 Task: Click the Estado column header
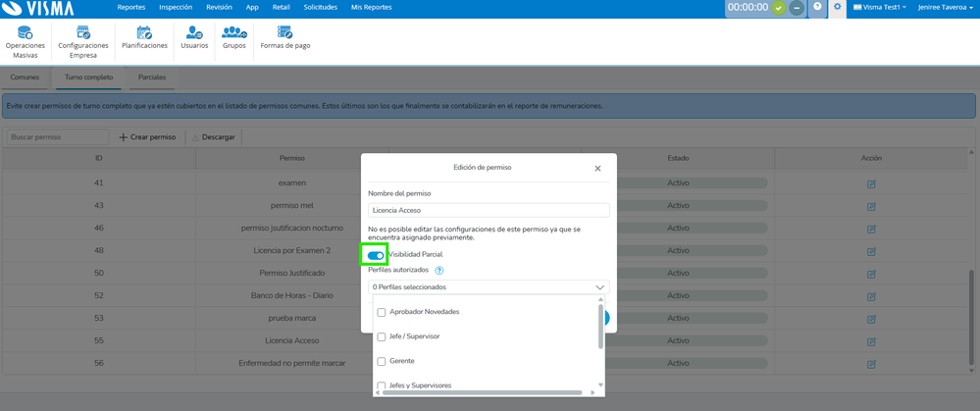click(678, 159)
